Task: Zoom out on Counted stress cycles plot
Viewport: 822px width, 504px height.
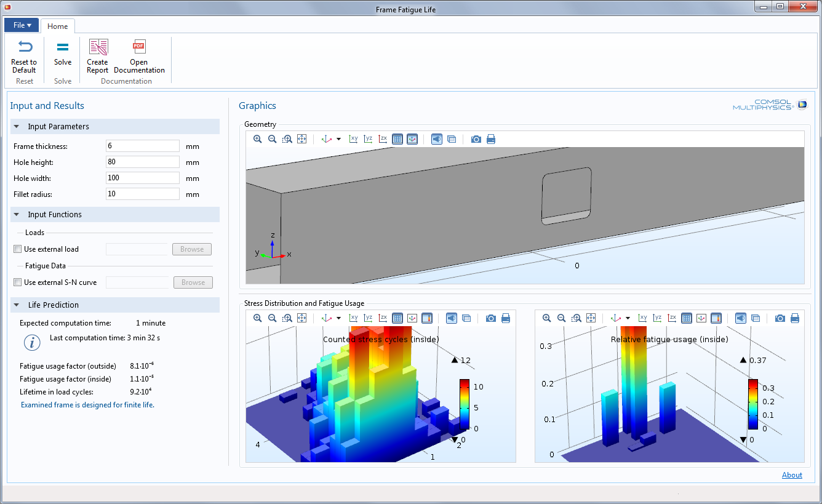Action: pyautogui.click(x=273, y=318)
